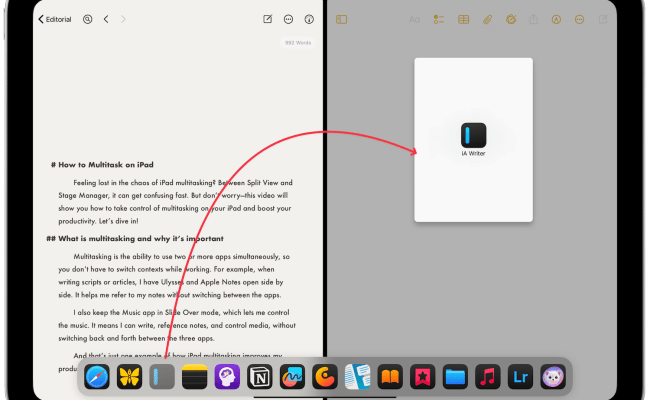
Task: Open Ulysses more options ellipsis menu
Action: (289, 19)
